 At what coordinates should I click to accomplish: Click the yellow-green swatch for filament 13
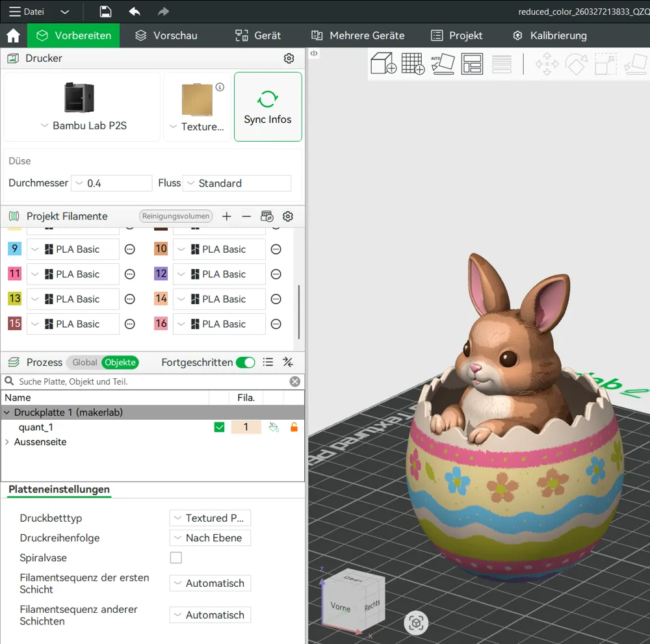tap(14, 298)
